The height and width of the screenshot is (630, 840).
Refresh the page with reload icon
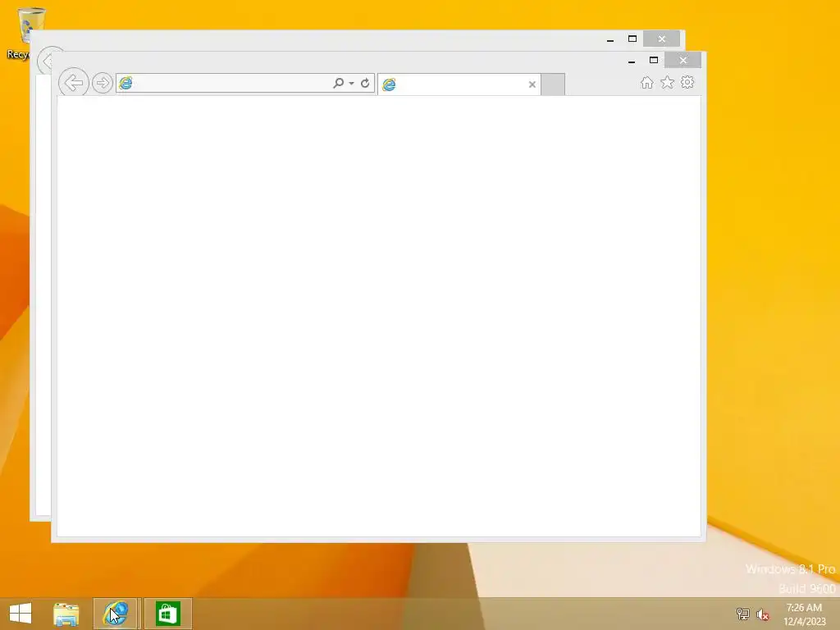(365, 83)
